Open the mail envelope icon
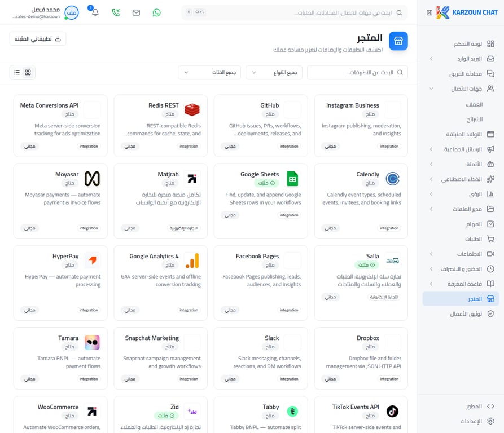 point(136,12)
